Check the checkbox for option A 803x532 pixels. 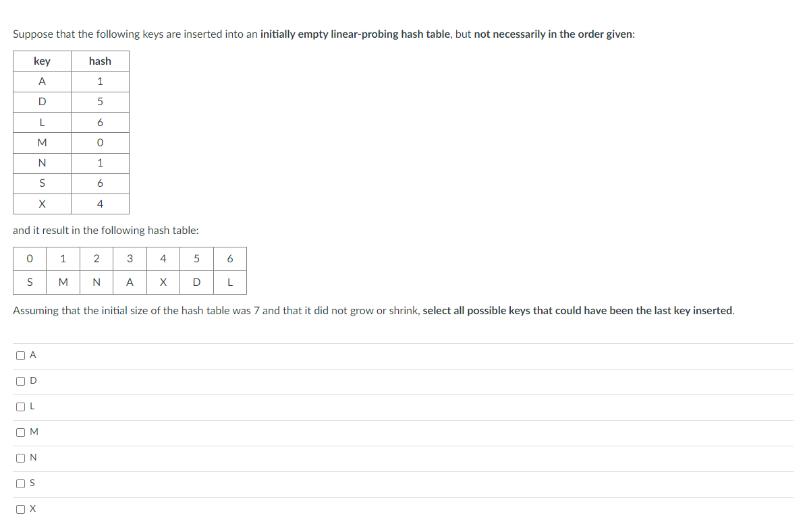click(20, 355)
